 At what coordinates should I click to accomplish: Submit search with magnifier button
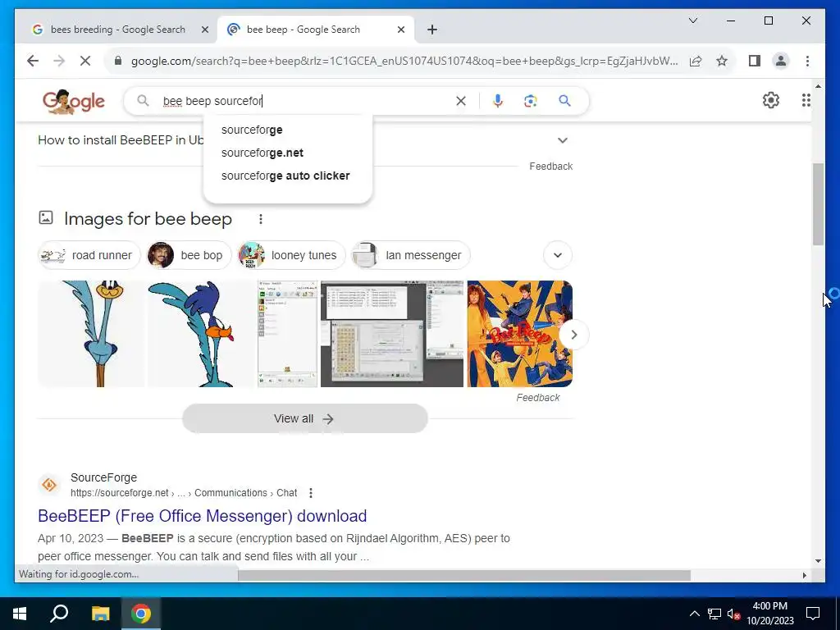[x=564, y=101]
